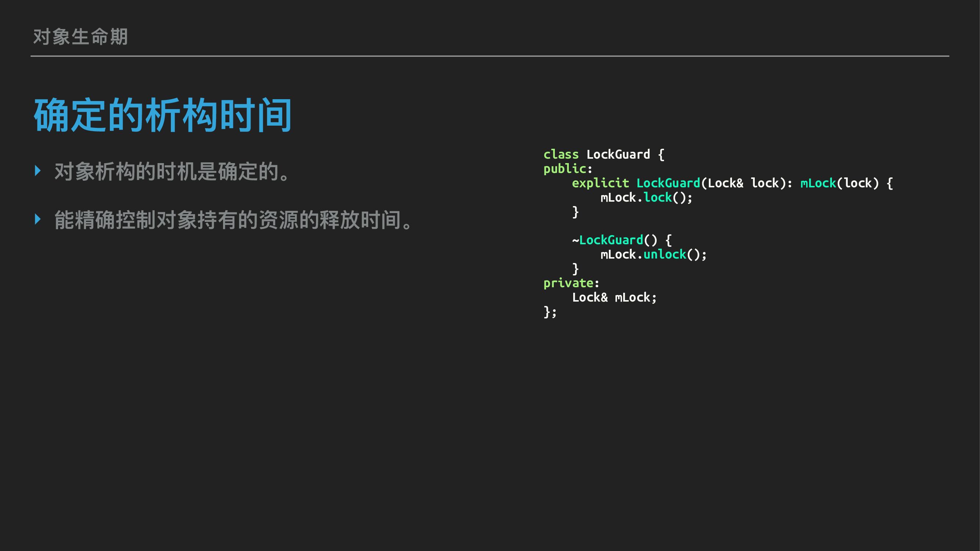Image resolution: width=980 pixels, height=551 pixels.
Task: Click the closing '};' of the class
Action: tap(550, 312)
